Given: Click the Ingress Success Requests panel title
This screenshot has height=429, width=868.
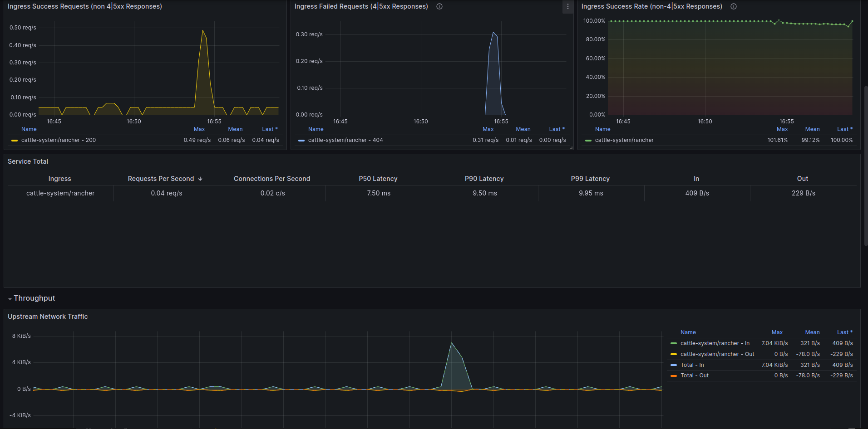Looking at the screenshot, I should click(85, 6).
